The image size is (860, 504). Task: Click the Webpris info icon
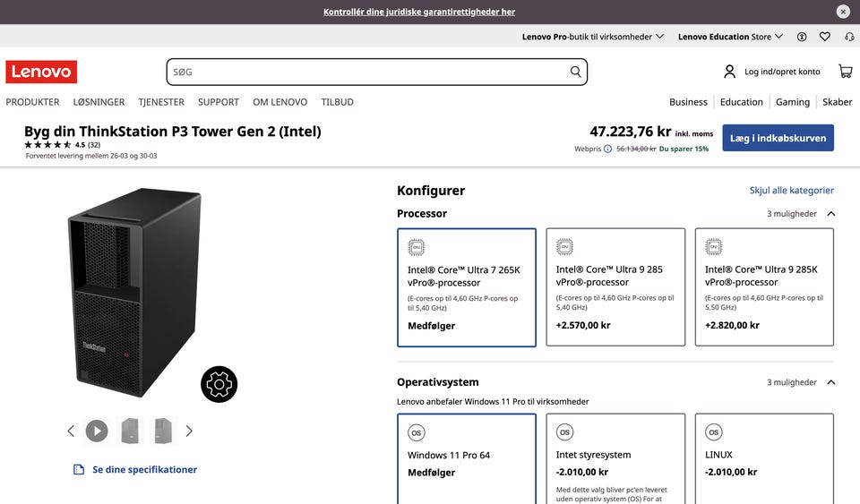coord(607,149)
